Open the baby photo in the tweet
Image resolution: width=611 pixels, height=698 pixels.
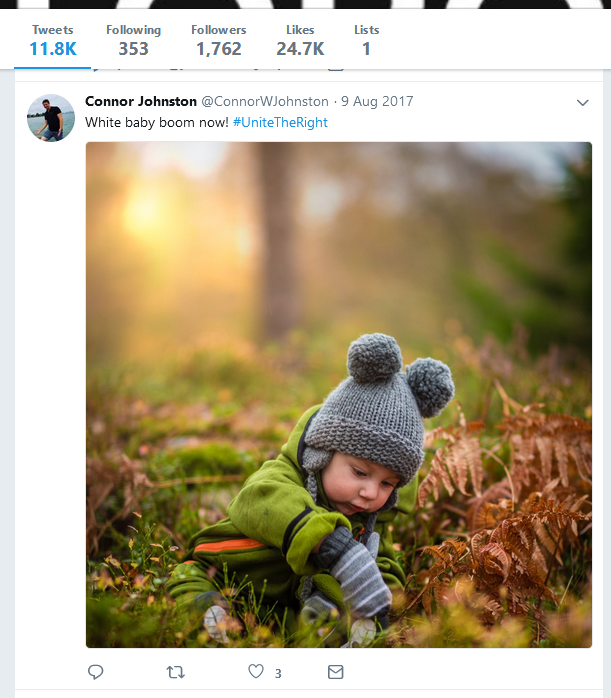[338, 394]
